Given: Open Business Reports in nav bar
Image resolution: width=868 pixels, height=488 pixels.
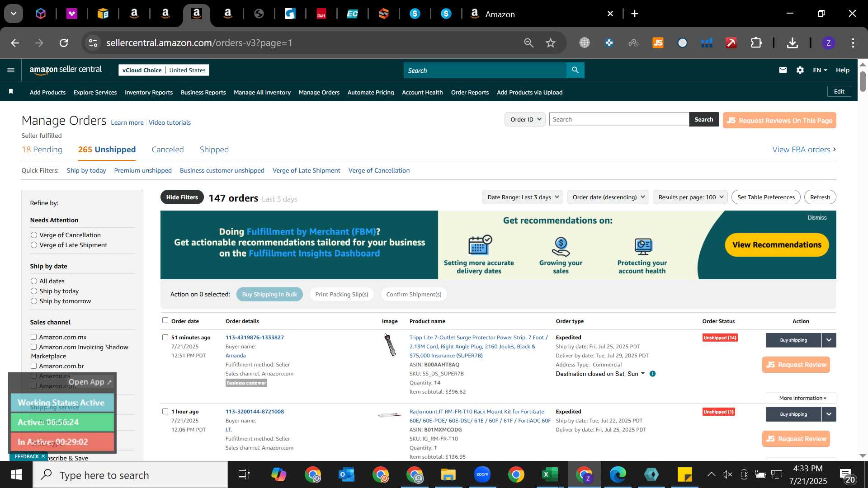Looking at the screenshot, I should point(203,92).
